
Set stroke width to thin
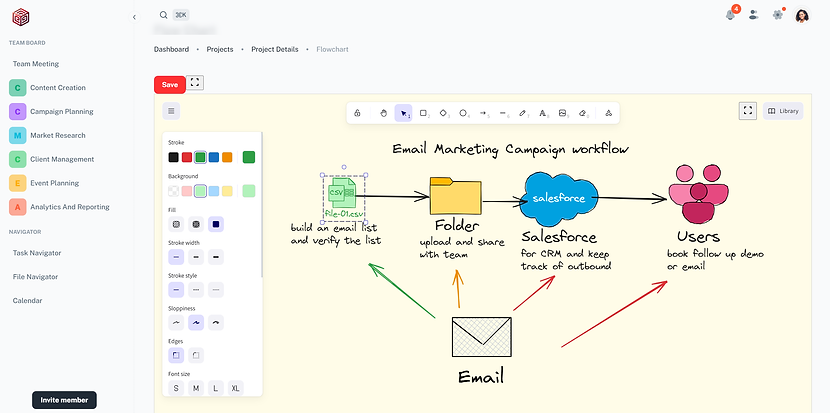[x=176, y=257]
